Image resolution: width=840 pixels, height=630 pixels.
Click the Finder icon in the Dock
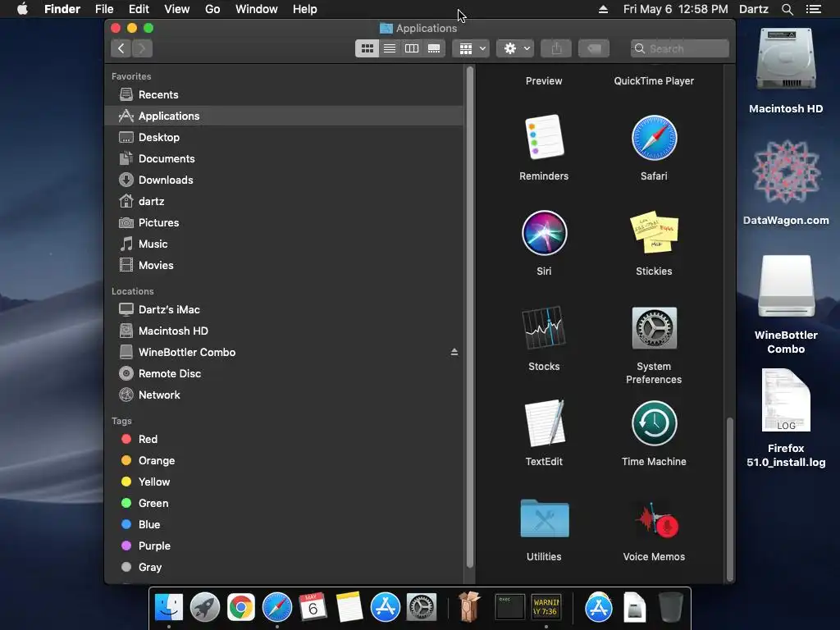tap(169, 607)
